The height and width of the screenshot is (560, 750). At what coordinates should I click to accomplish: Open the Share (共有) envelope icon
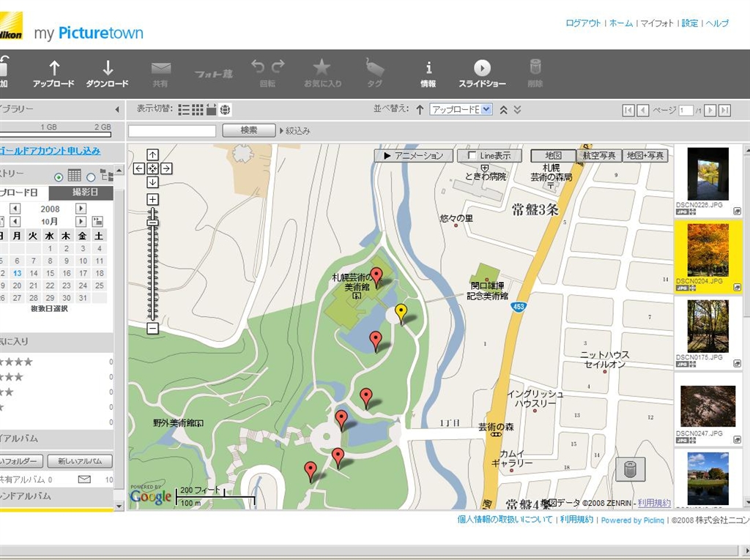[160, 68]
